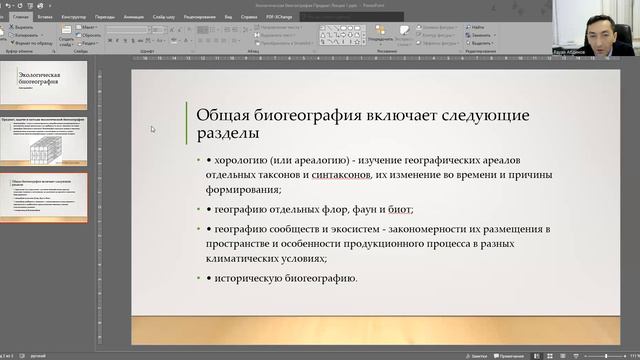Click slide title 'Общая биогеография включает следующие разделы'

click(x=363, y=124)
